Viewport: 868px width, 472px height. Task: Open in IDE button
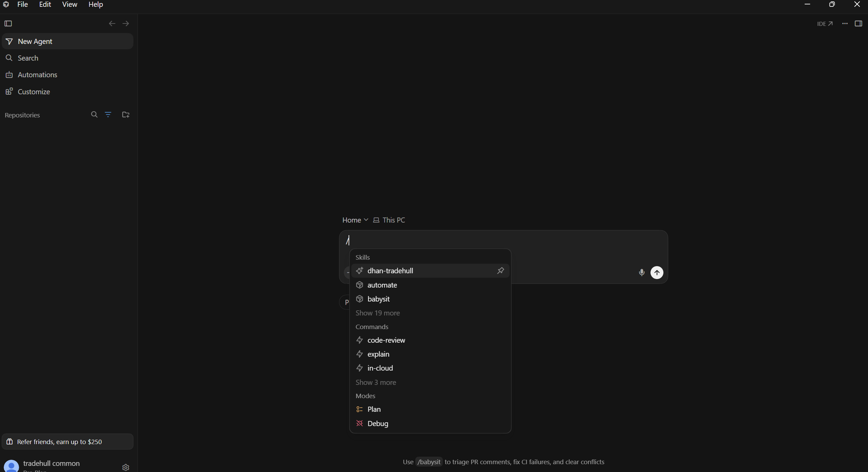(x=825, y=23)
